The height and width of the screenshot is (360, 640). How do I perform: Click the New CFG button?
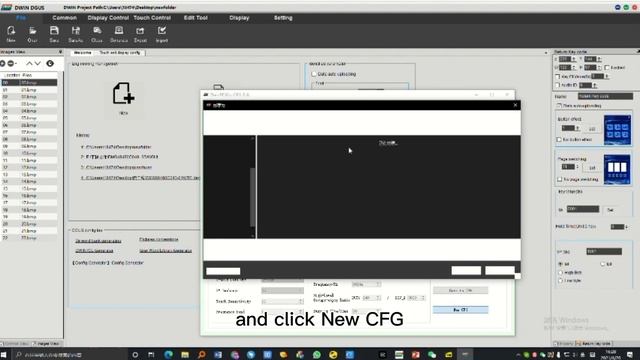click(x=460, y=310)
